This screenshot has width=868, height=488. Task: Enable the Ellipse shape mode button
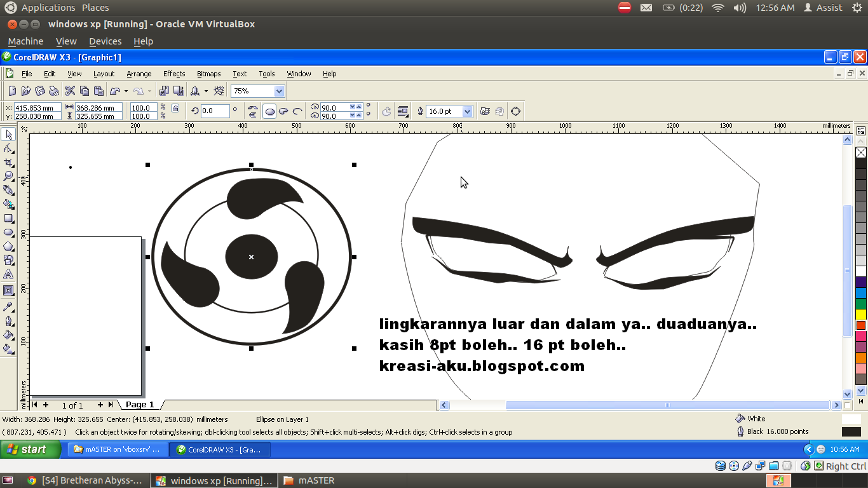point(269,111)
